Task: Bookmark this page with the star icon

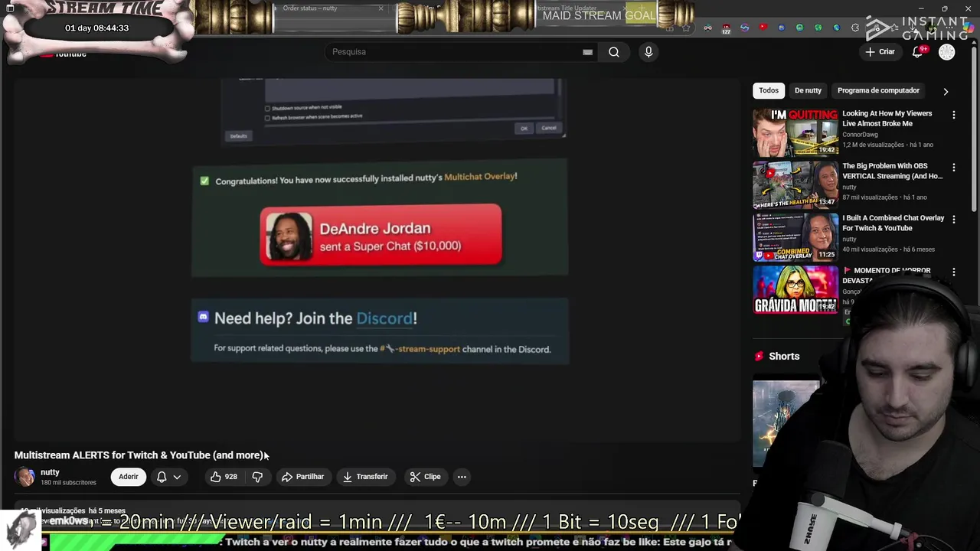Action: [x=686, y=28]
